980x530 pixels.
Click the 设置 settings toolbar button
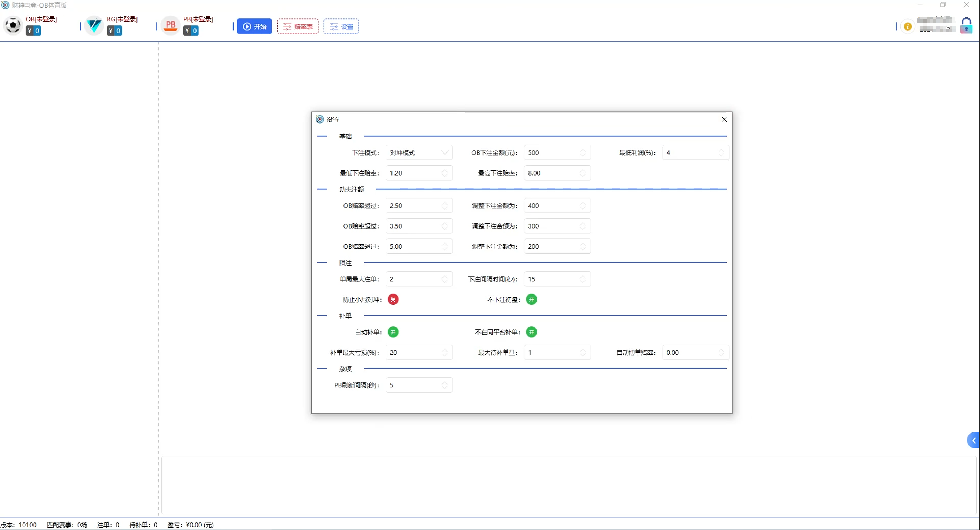click(x=341, y=27)
